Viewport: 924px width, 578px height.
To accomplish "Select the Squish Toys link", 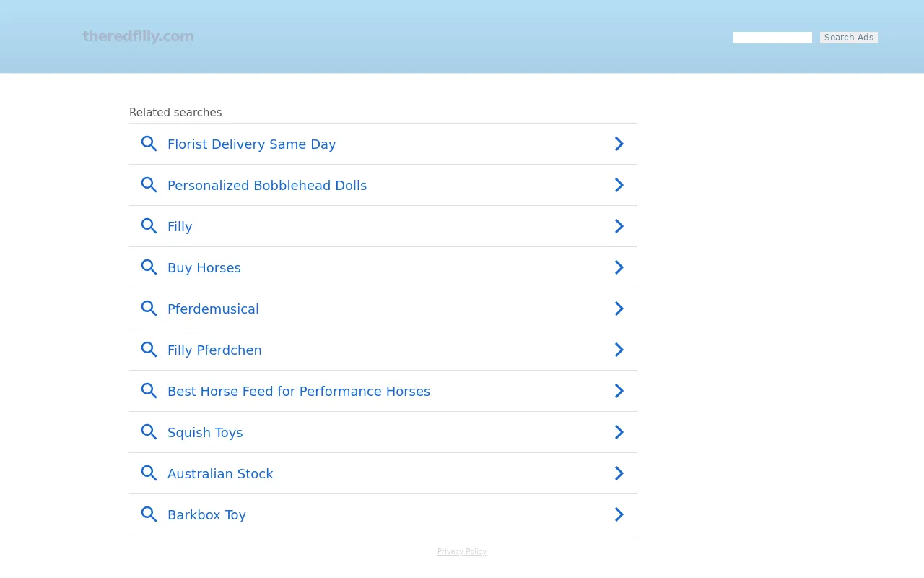I will coord(205,433).
